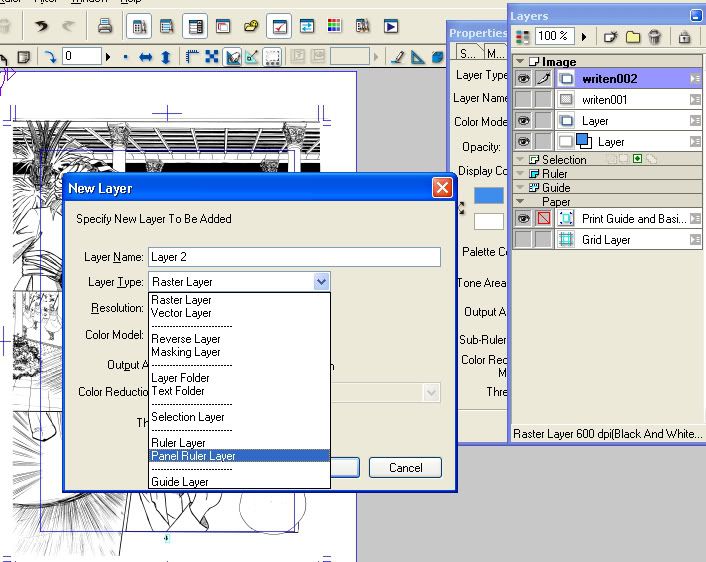The width and height of the screenshot is (706, 562).
Task: Click the Print icon
Action: pos(105,26)
